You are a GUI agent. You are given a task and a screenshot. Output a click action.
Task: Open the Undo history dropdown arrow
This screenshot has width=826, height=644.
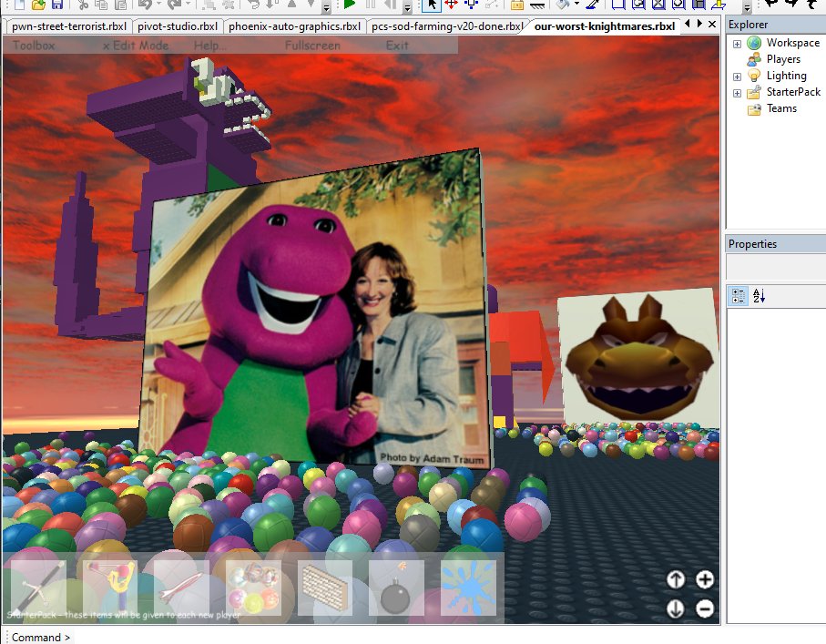click(158, 5)
